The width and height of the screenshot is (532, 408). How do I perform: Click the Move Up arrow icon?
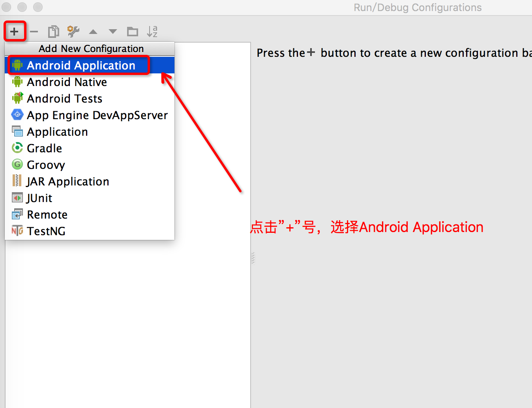(93, 32)
